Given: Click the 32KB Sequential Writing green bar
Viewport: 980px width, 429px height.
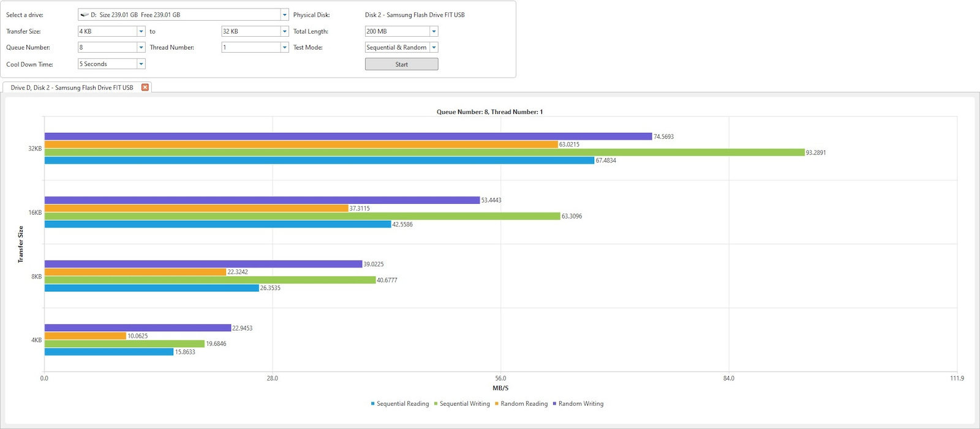Looking at the screenshot, I should (424, 152).
